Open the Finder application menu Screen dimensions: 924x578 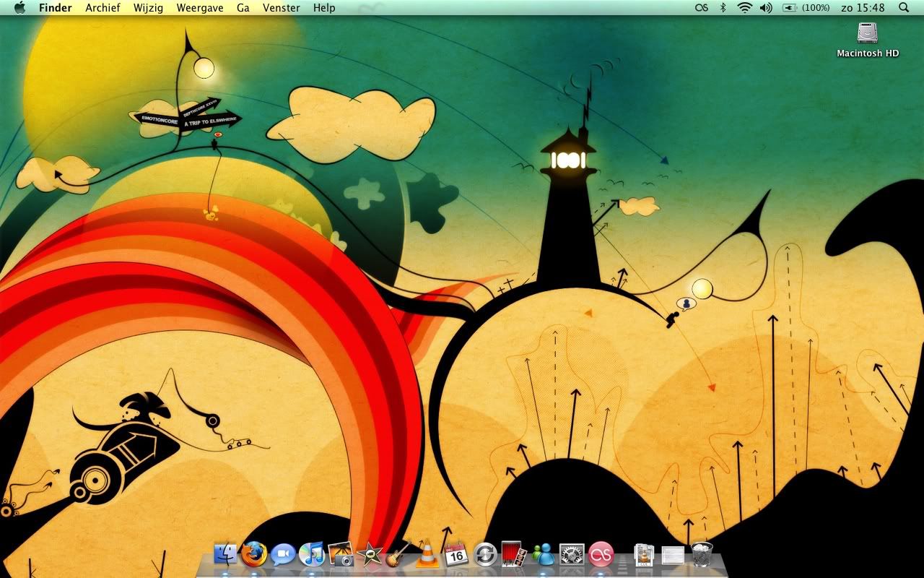[x=56, y=8]
